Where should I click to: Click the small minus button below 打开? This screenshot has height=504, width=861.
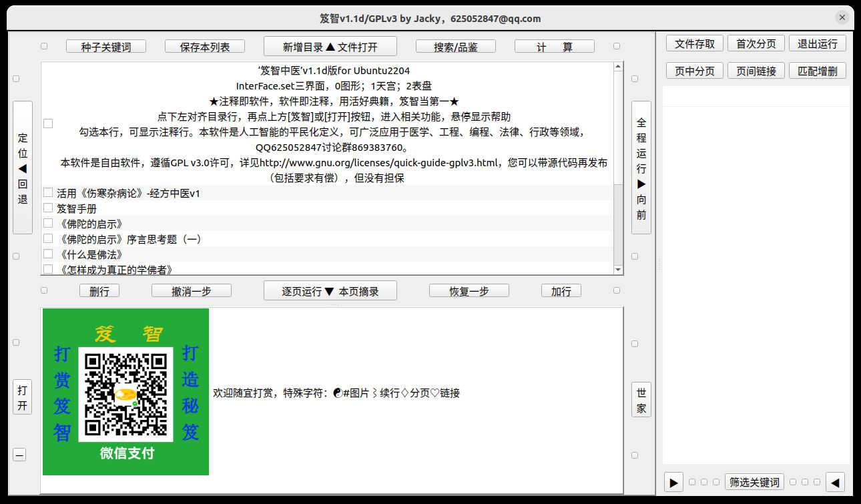[x=19, y=455]
